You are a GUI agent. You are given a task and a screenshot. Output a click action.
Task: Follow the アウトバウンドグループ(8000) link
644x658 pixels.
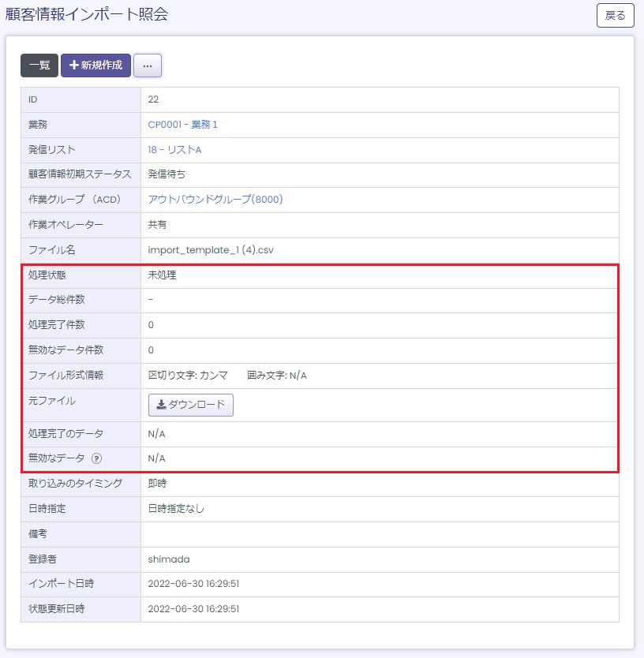(x=215, y=200)
